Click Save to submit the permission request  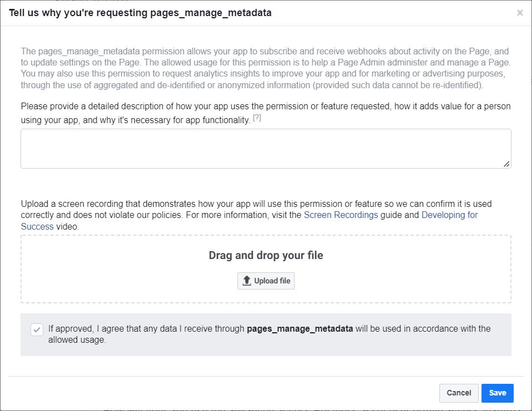point(497,393)
